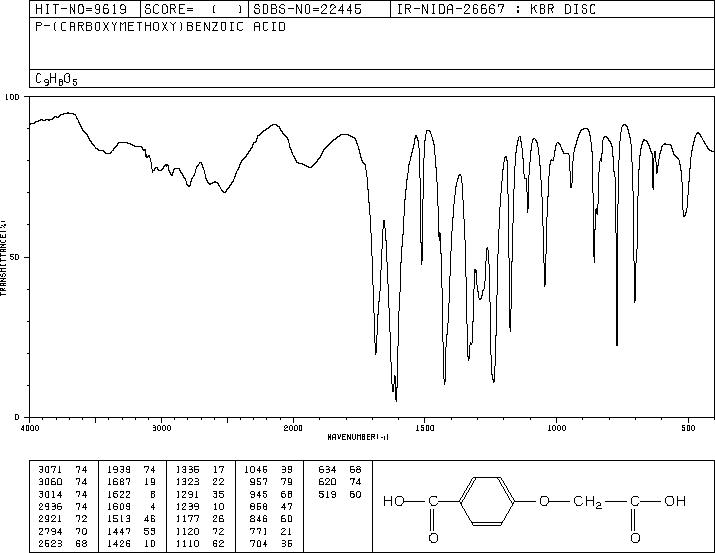Click the CH2 group in structure diagram

[x=587, y=502]
